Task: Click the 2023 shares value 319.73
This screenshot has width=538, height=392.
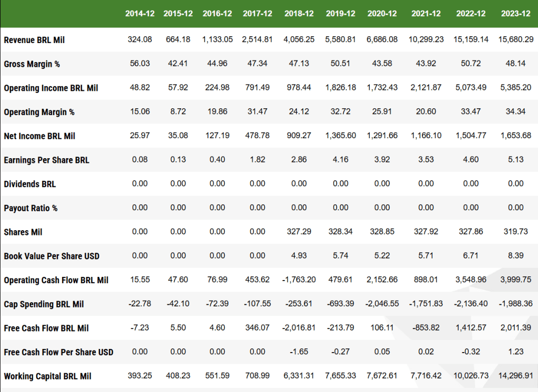Action: pyautogui.click(x=515, y=232)
